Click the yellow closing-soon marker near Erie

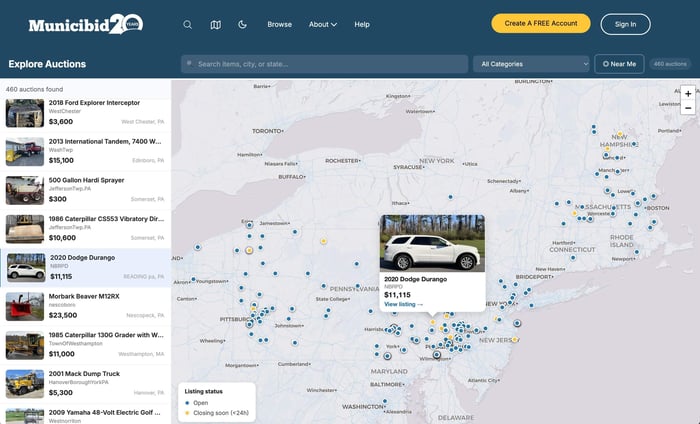(249, 250)
